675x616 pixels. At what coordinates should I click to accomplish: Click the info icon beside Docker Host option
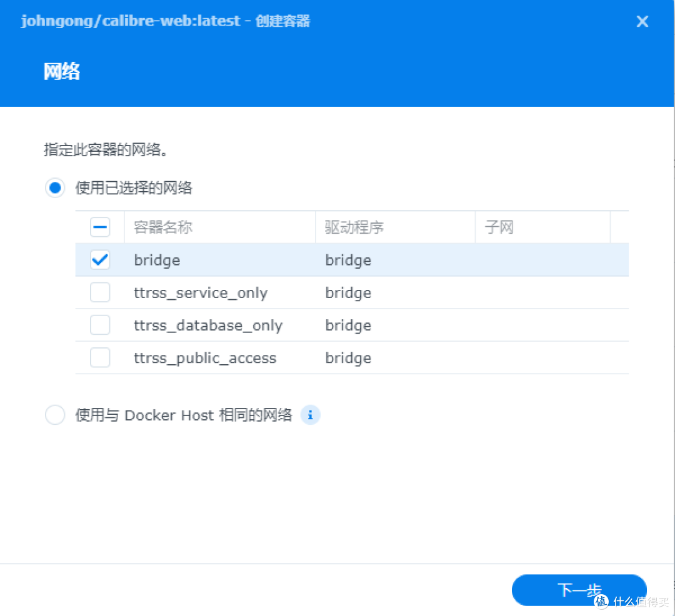(310, 415)
